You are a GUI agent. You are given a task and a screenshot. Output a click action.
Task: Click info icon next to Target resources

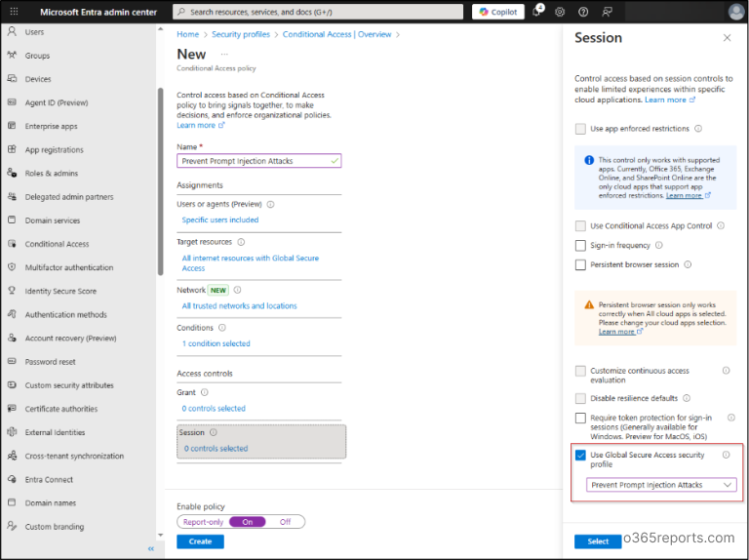click(x=241, y=242)
